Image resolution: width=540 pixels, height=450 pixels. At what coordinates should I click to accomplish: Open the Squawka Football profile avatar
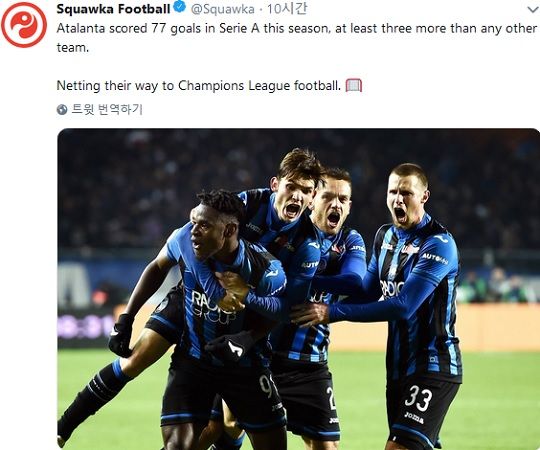click(x=24, y=24)
